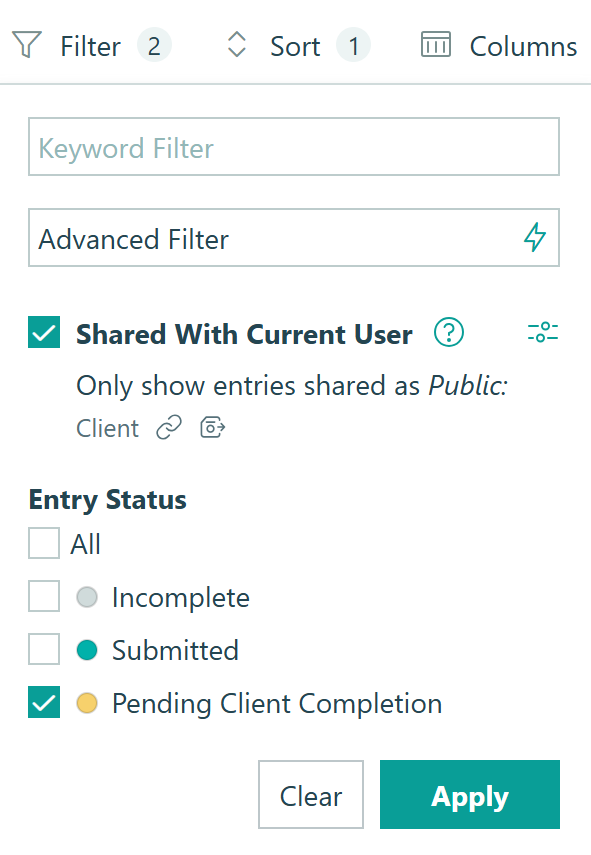
Task: Click the lightning bolt in Advanced Filter
Action: [x=537, y=237]
